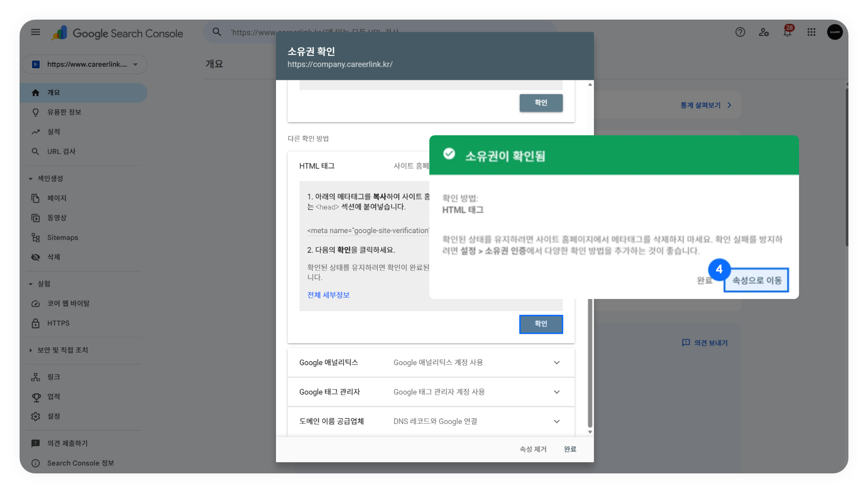Viewport: 868px width, 493px height.
Task: Click 속성 제거 in dialog footer
Action: coord(533,449)
